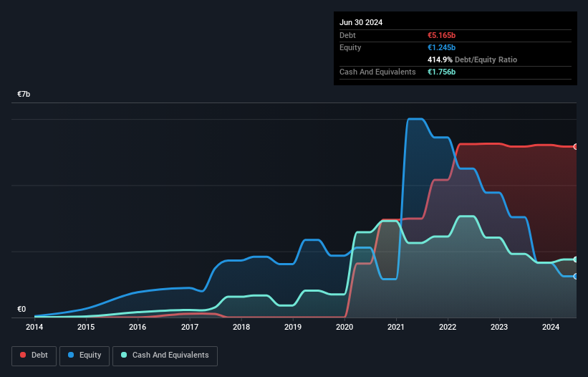
Task: Click the blue Equity legend dot
Action: 71,355
